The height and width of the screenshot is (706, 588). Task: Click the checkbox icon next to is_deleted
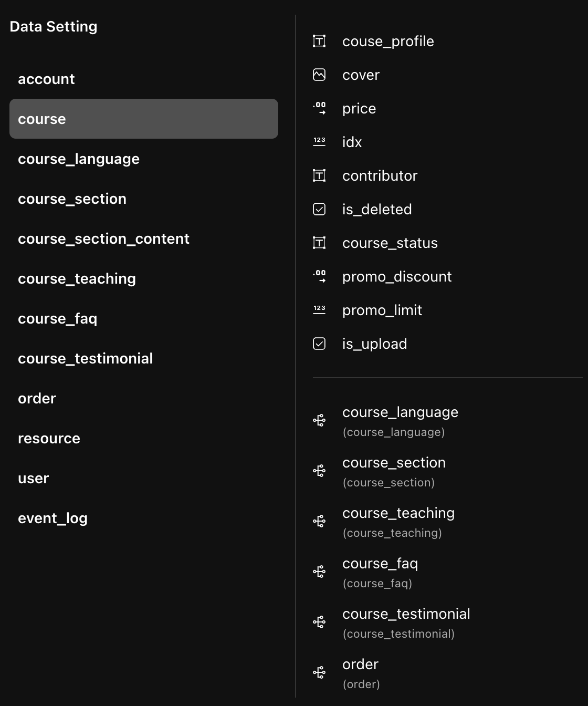coord(319,209)
